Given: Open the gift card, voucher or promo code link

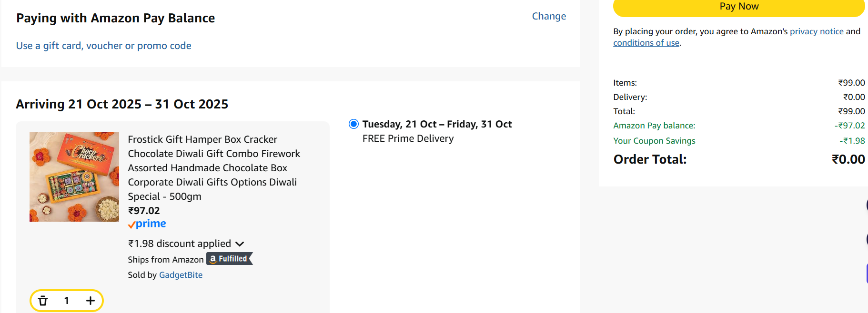Looking at the screenshot, I should [x=103, y=46].
